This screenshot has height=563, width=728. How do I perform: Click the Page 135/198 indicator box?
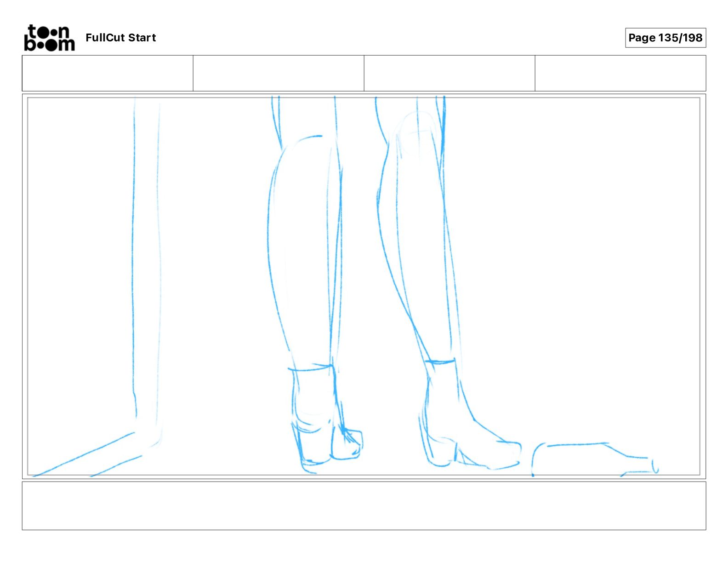click(x=665, y=38)
